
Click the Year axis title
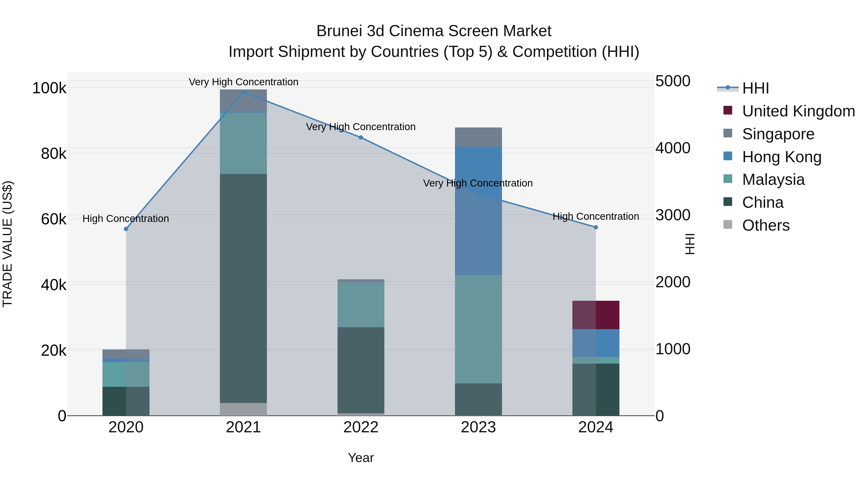[x=361, y=458]
